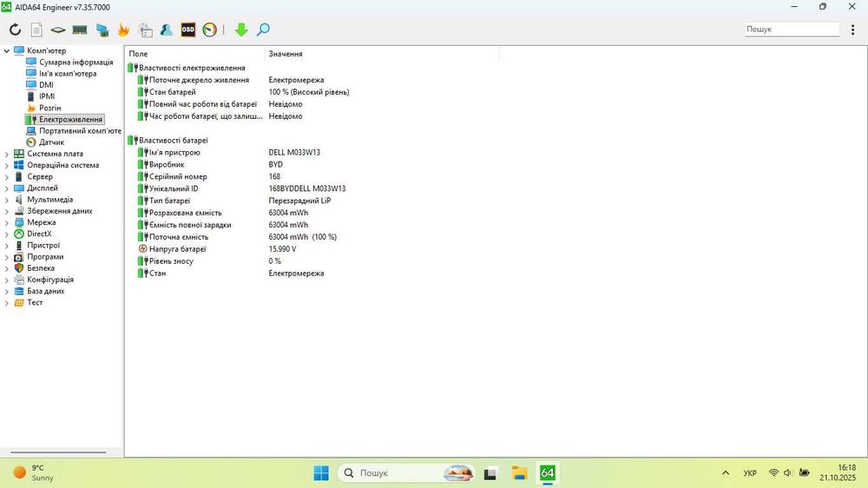Switch the УКР input language indicator
Image resolution: width=868 pixels, height=488 pixels.
750,473
